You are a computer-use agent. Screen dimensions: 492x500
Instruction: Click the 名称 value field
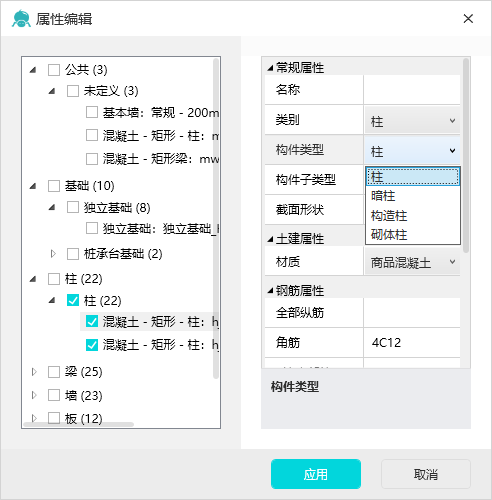pyautogui.click(x=412, y=90)
